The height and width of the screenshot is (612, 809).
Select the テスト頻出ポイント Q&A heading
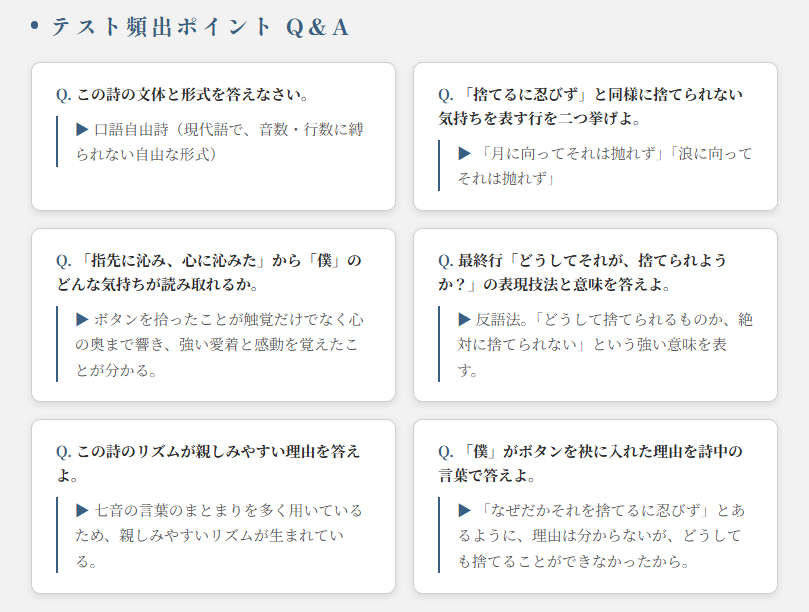click(200, 28)
